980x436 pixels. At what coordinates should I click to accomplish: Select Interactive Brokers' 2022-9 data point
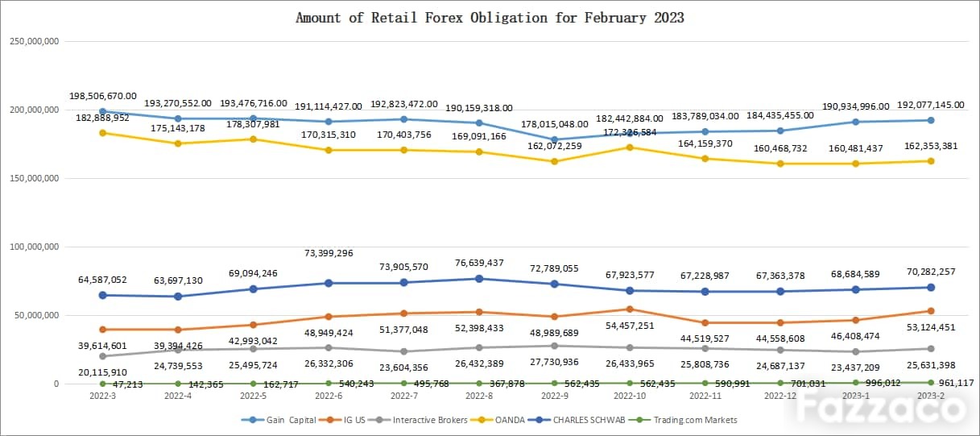coord(555,346)
